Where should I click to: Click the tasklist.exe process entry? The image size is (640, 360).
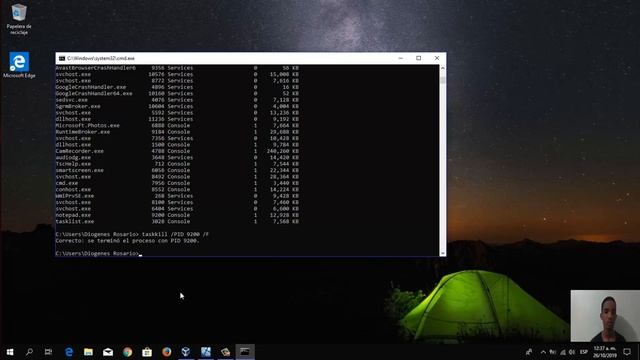point(75,222)
